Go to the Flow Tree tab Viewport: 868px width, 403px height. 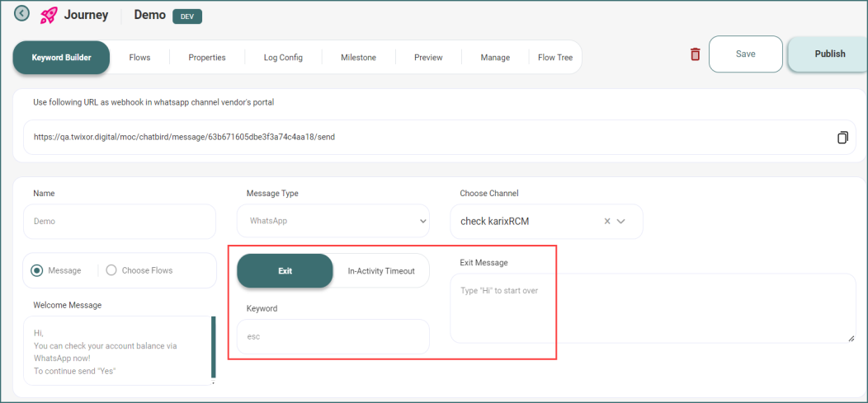tap(554, 58)
